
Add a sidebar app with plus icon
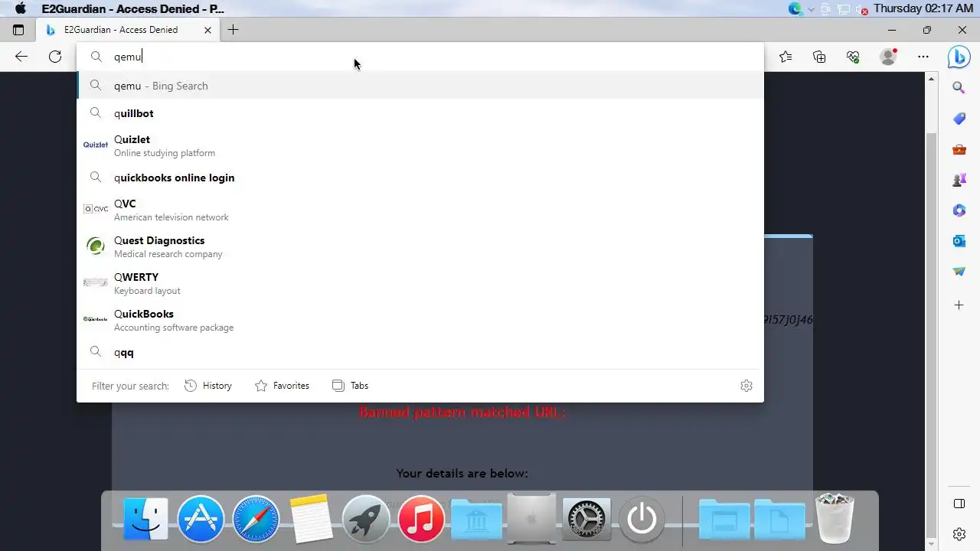[x=959, y=305]
